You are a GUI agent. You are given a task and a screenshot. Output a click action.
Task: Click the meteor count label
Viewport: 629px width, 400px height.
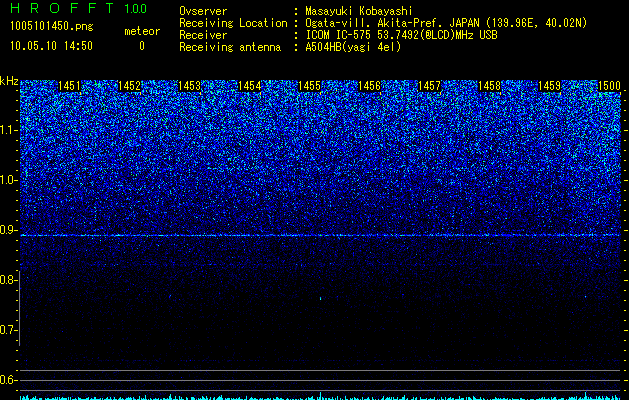[142, 31]
